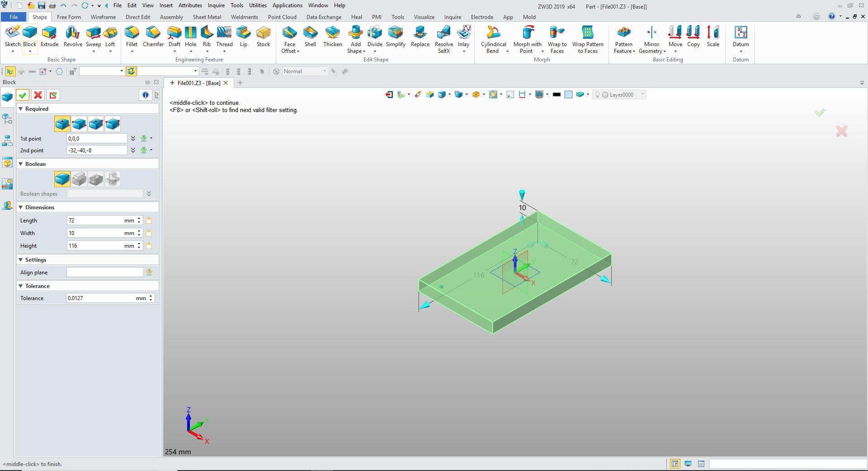Select the Revolve tool
This screenshot has height=471, width=868.
[x=73, y=36]
